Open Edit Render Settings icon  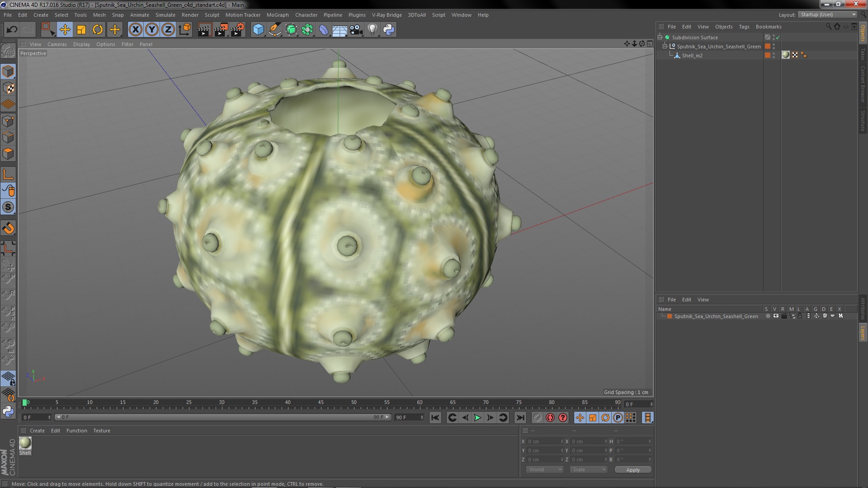coord(238,30)
